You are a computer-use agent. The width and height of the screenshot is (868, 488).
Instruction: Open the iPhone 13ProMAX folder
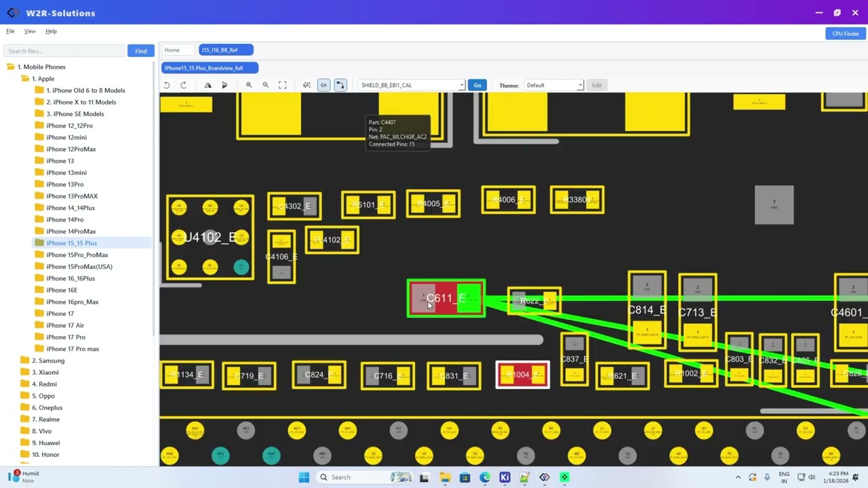pyautogui.click(x=72, y=196)
